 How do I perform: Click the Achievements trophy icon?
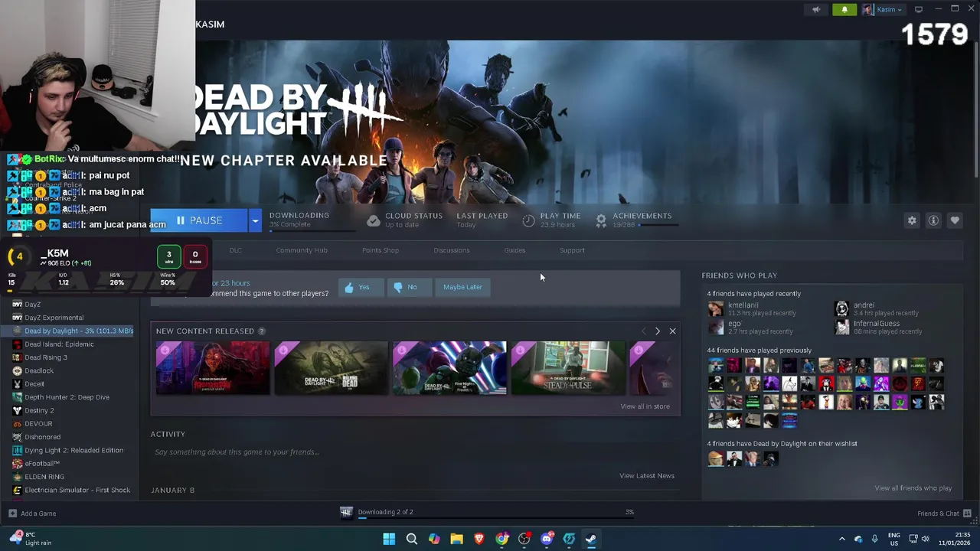coord(601,220)
